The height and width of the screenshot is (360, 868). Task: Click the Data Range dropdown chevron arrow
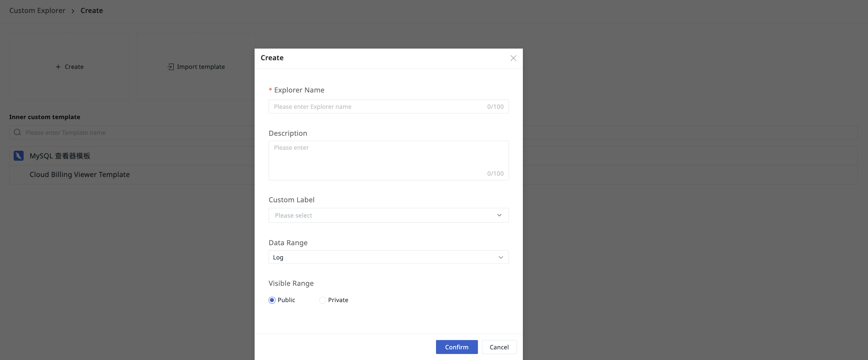pyautogui.click(x=500, y=257)
